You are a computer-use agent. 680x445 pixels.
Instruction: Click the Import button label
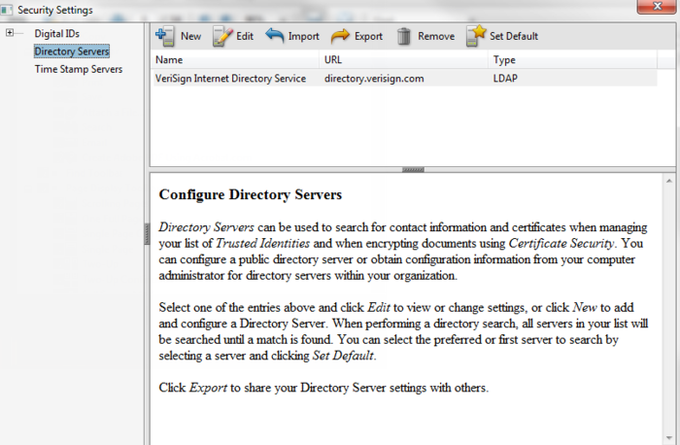tap(304, 36)
